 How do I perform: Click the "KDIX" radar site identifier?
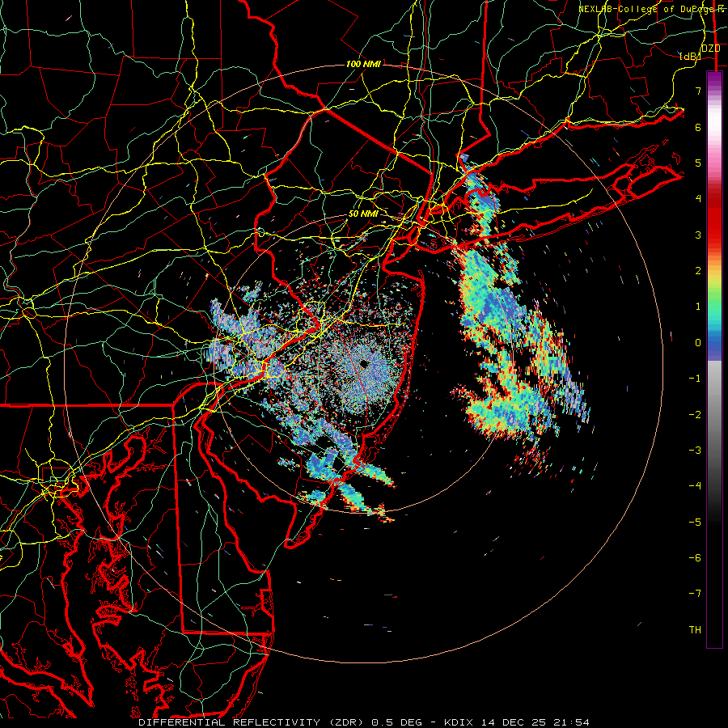point(459,722)
